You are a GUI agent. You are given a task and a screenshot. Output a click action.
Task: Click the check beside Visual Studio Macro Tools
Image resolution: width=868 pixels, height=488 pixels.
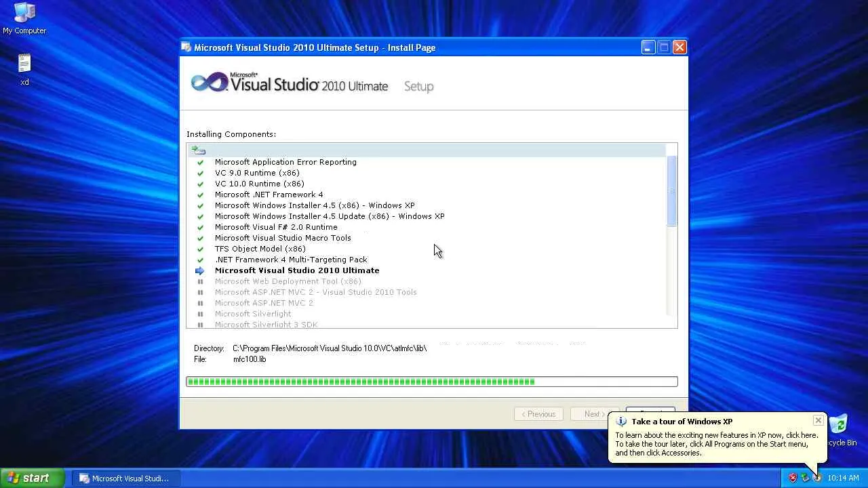pyautogui.click(x=200, y=239)
